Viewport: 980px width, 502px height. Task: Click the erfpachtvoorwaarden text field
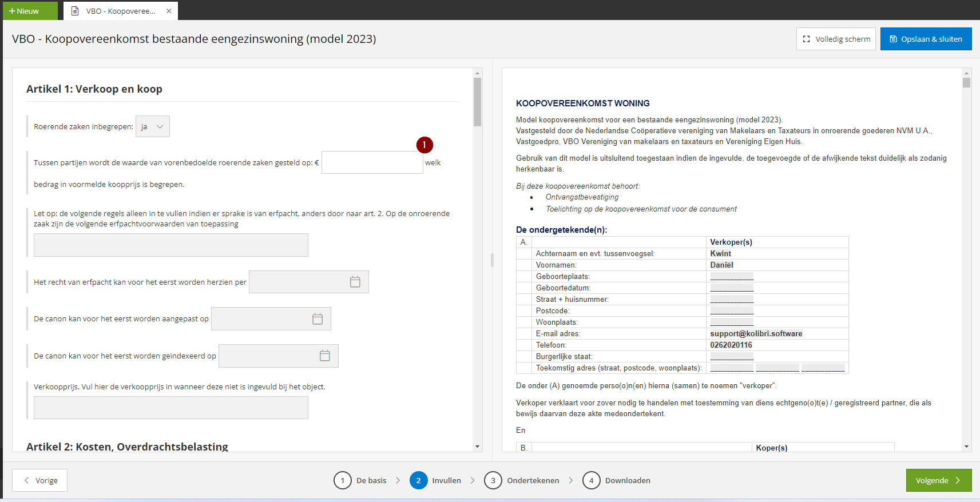171,245
